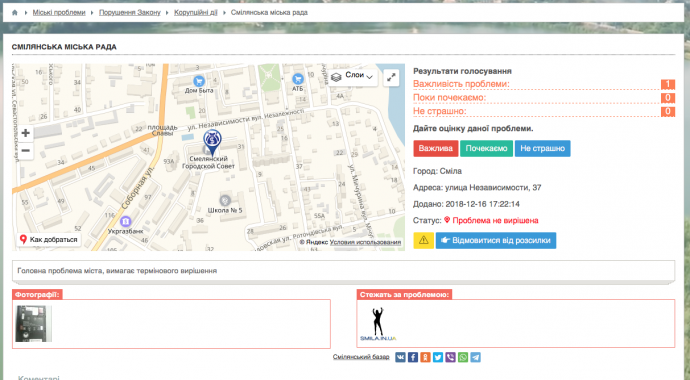Go to the home icon in breadcrumbs
690x380 pixels.
pyautogui.click(x=15, y=12)
